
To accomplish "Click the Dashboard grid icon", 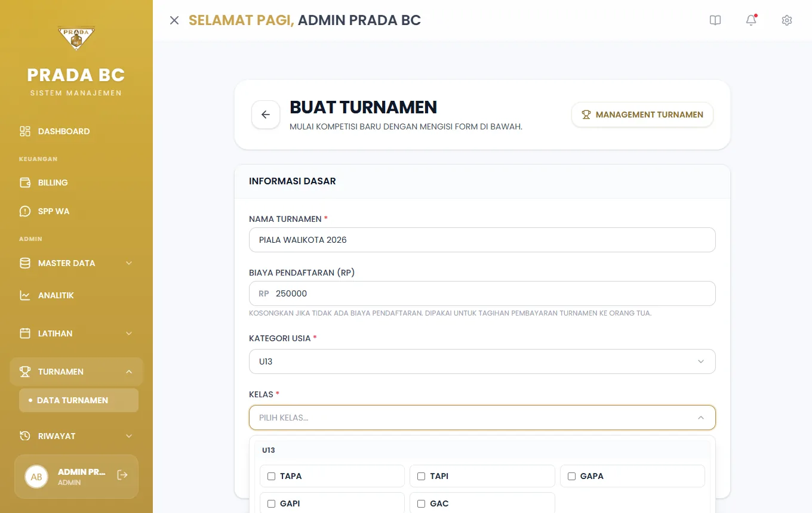I will (x=25, y=131).
